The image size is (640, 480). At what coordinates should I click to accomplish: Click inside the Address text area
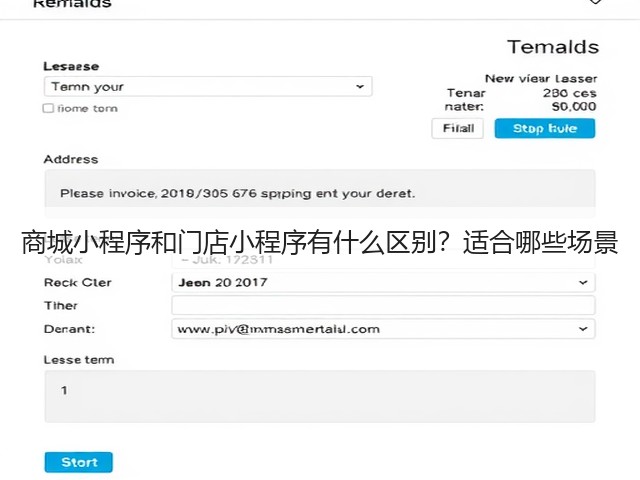tap(320, 193)
